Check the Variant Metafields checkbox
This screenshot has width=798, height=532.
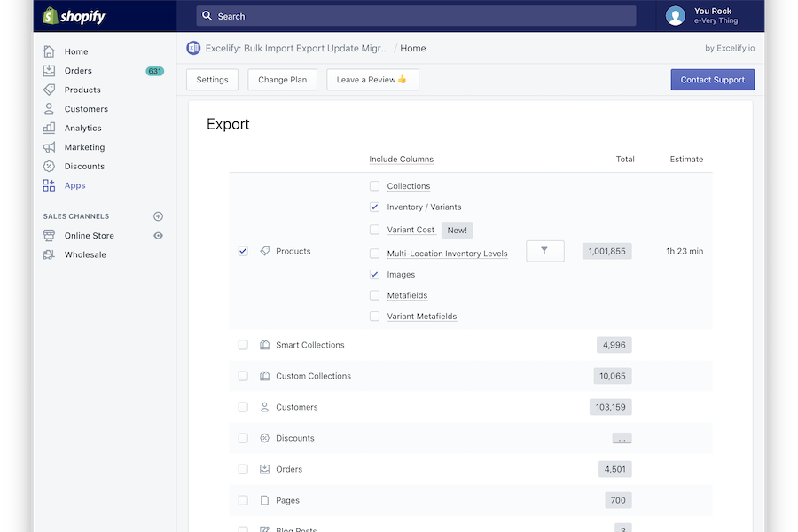(374, 317)
